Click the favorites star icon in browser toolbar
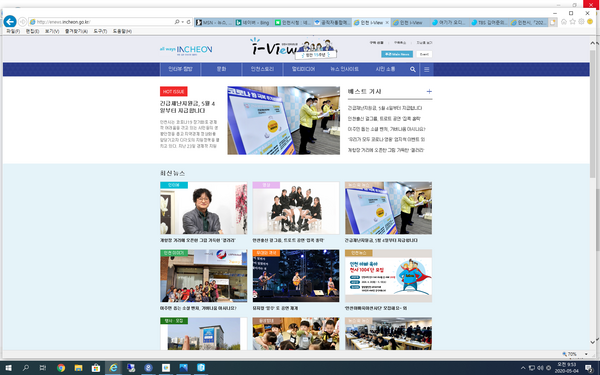Image resolution: width=600 pixels, height=375 pixels. click(x=572, y=22)
